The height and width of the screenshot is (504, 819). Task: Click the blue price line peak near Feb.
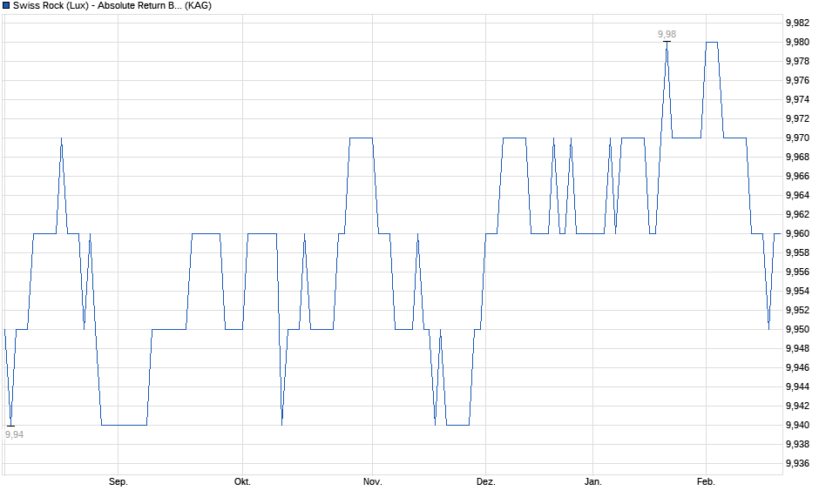[712, 42]
